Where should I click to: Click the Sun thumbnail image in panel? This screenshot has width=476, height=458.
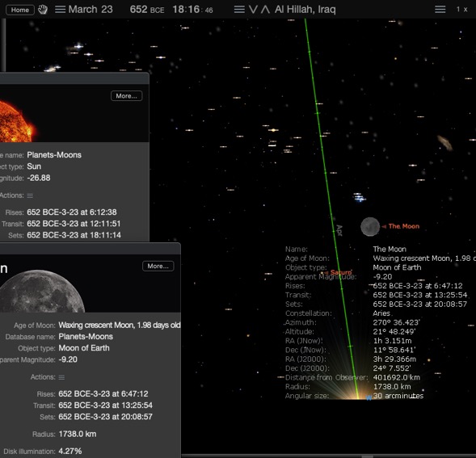click(18, 121)
